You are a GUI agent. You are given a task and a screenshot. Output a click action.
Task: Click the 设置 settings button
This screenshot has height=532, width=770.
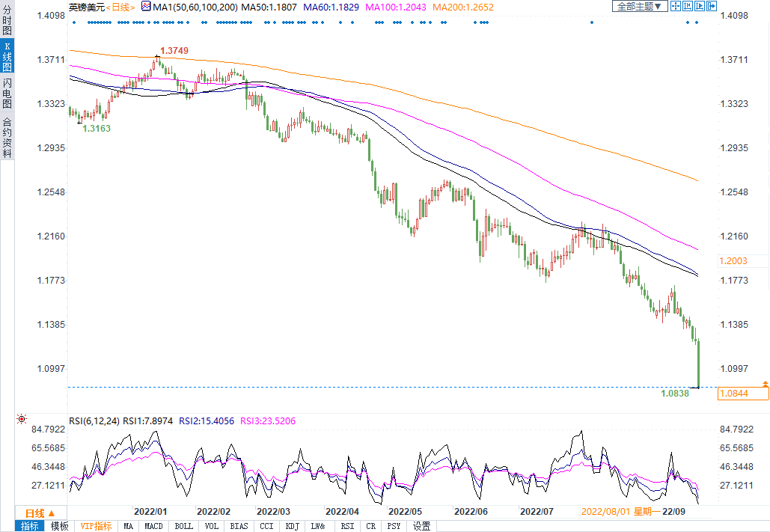(x=421, y=526)
